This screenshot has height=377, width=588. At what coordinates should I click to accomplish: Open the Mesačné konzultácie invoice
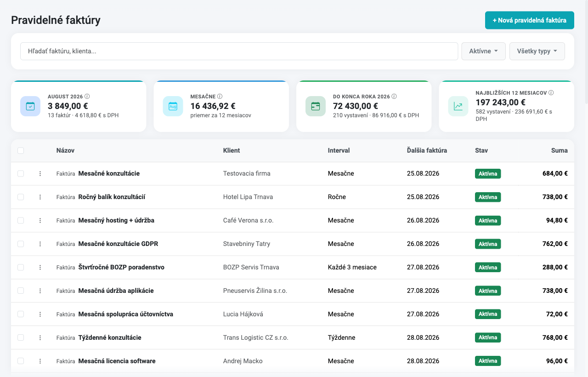(x=109, y=174)
